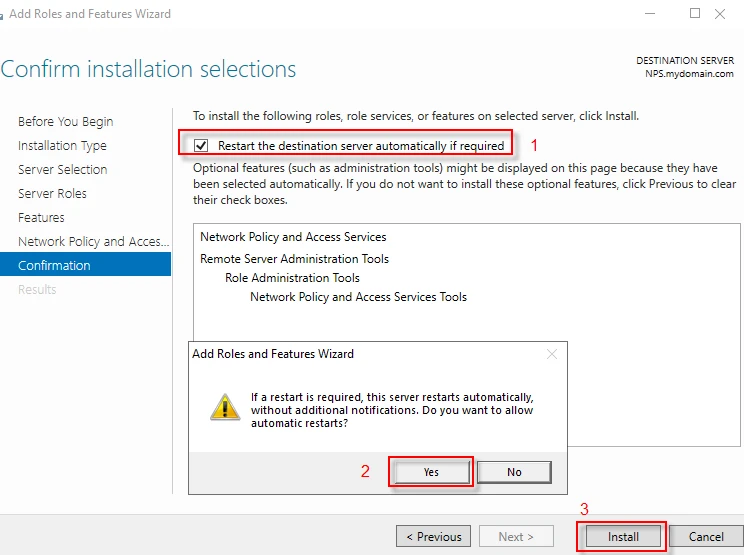The image size is (744, 555).
Task: Click No in the restart dialog
Action: [514, 472]
